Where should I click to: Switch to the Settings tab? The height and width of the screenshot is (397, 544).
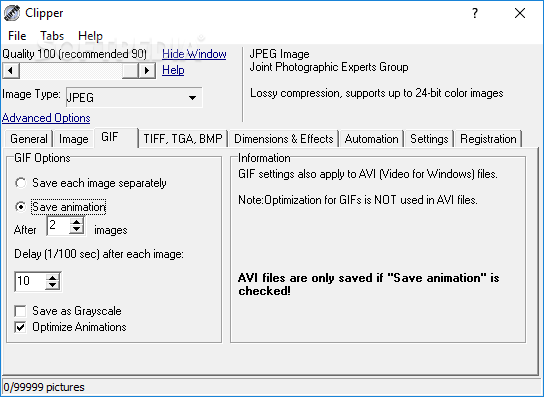tap(429, 139)
